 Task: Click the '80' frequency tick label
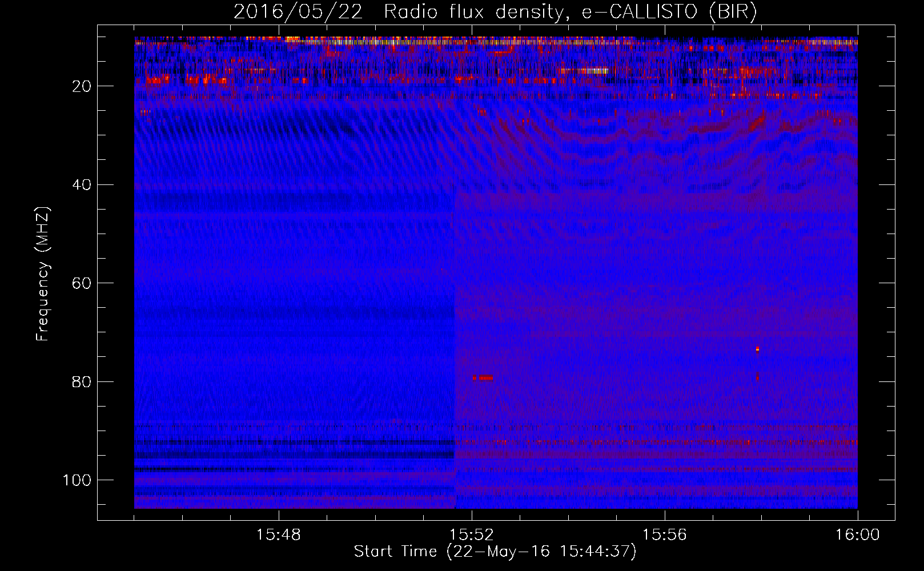(x=82, y=382)
